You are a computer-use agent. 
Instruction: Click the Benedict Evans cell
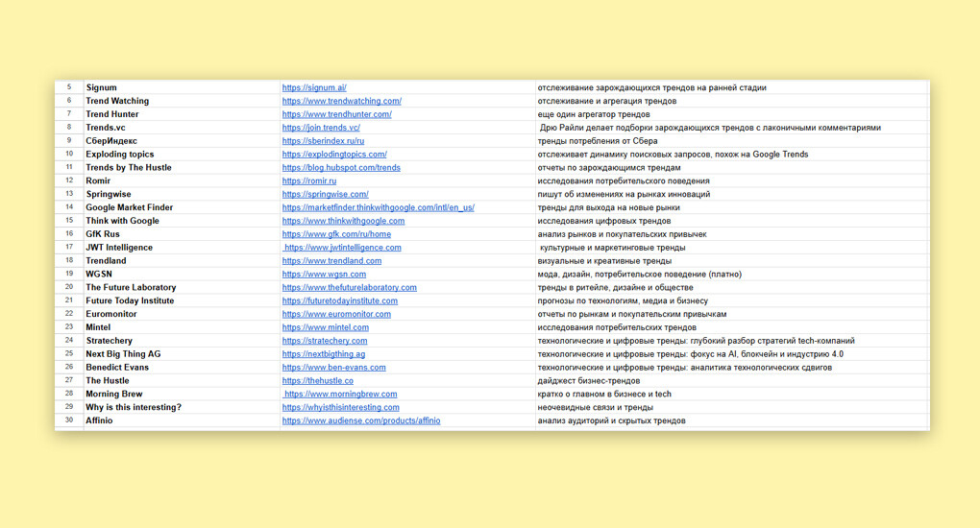(182, 368)
